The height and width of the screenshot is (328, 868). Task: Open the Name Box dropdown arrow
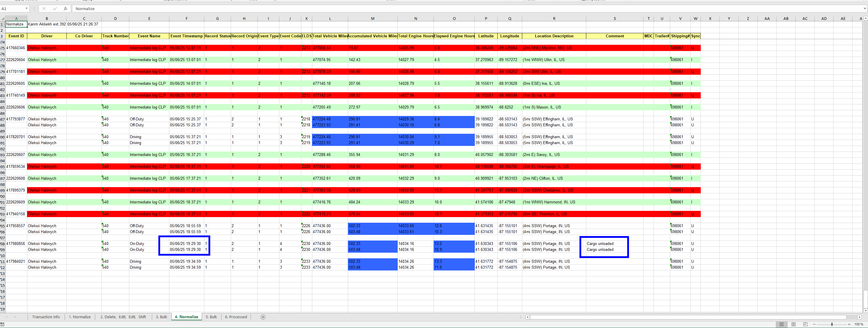click(x=26, y=8)
